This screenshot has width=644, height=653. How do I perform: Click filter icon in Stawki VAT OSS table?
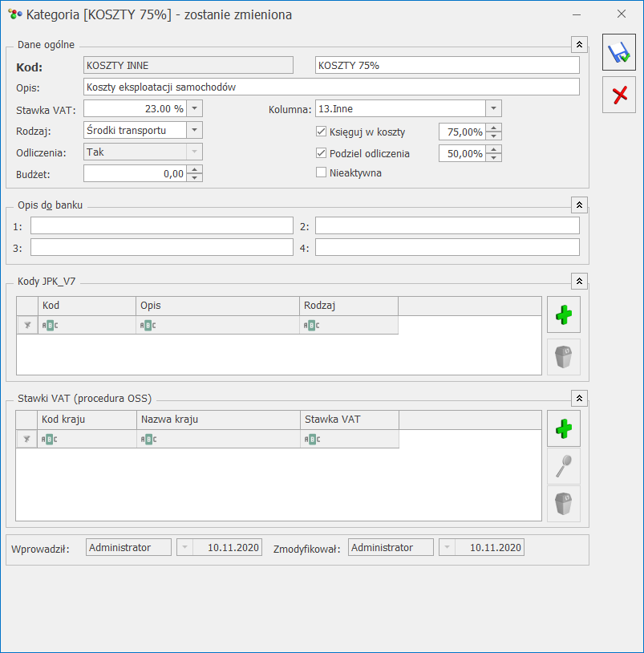[x=26, y=439]
